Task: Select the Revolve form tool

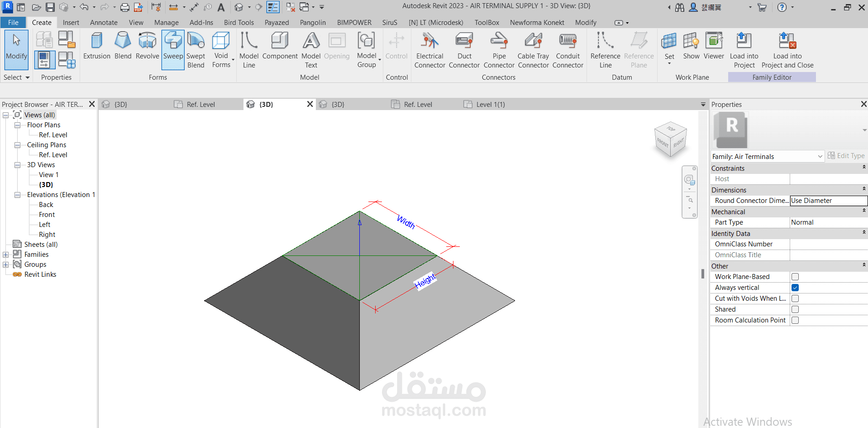Action: (147, 46)
